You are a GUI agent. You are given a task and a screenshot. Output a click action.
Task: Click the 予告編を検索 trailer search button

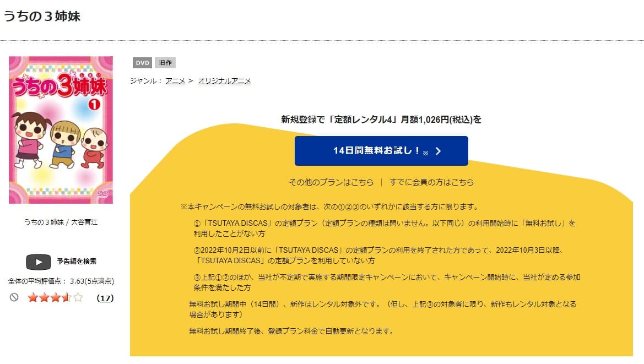coord(77,262)
